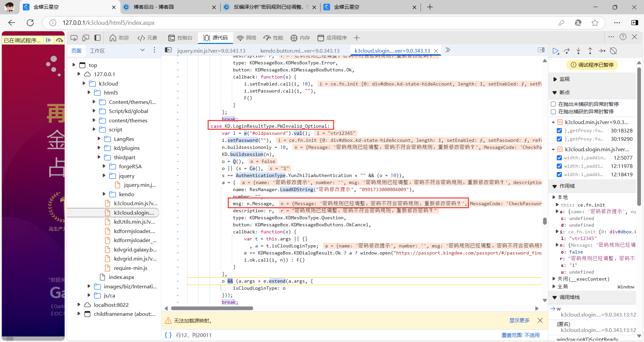
Task: Hide the debugger sidebar icon
Action: point(541,50)
